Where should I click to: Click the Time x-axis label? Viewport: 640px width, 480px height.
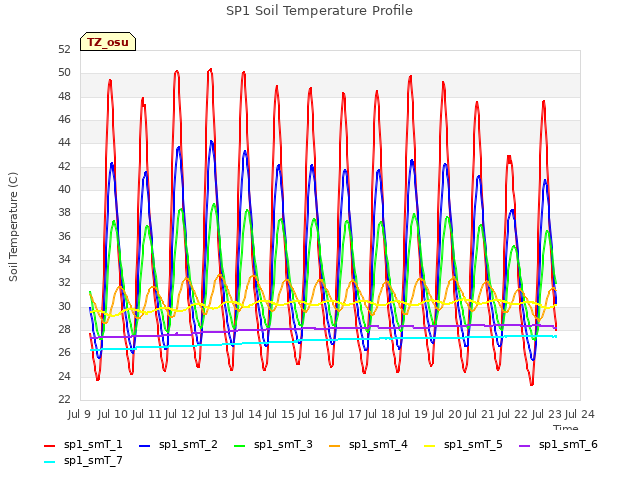[x=566, y=427]
